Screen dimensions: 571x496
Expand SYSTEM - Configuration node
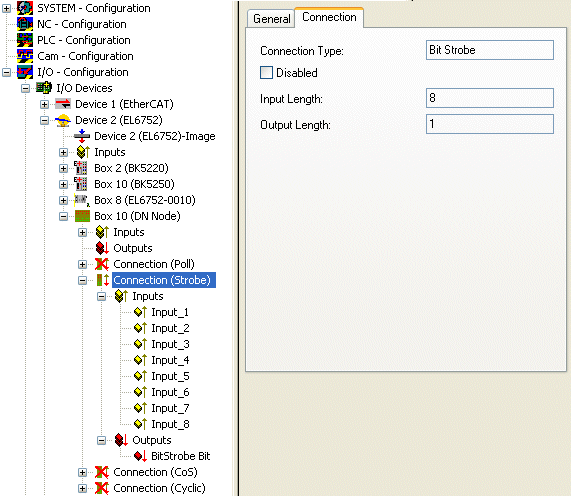point(7,8)
